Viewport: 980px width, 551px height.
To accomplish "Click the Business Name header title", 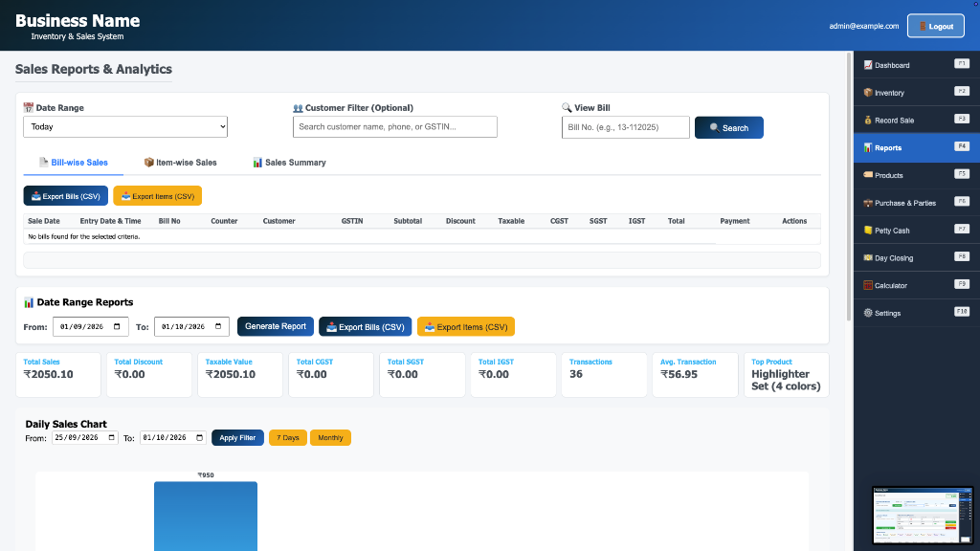I will [x=78, y=21].
